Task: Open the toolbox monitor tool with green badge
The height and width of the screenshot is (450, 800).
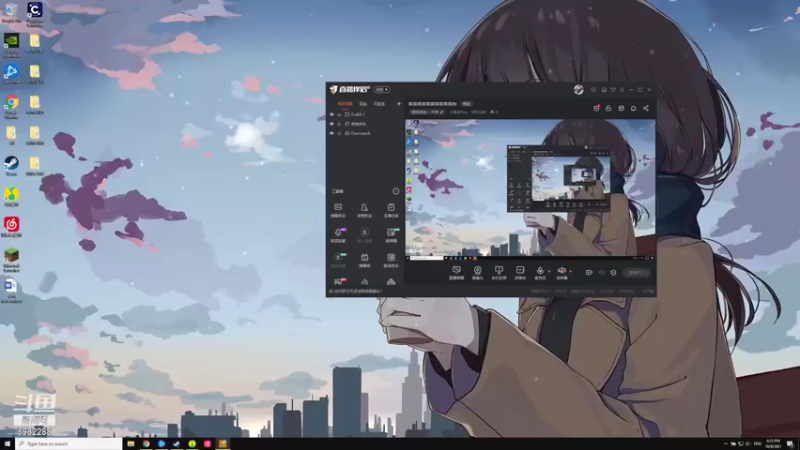Action: pyautogui.click(x=391, y=235)
